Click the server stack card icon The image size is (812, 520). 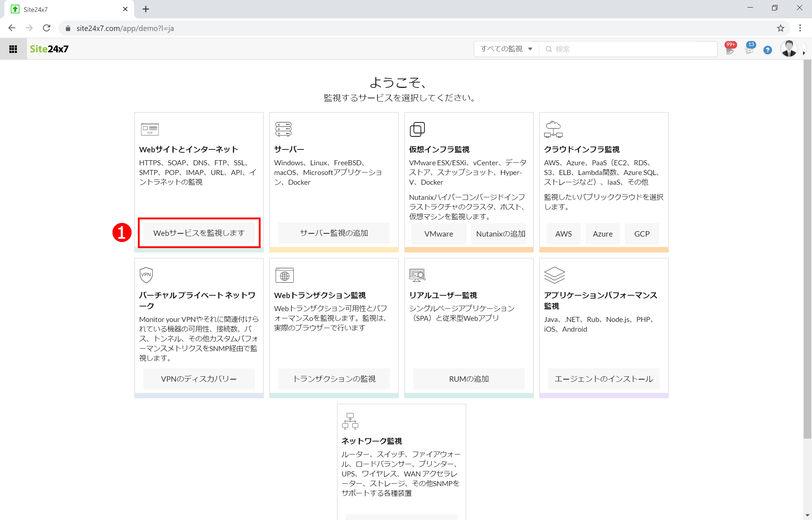click(284, 129)
